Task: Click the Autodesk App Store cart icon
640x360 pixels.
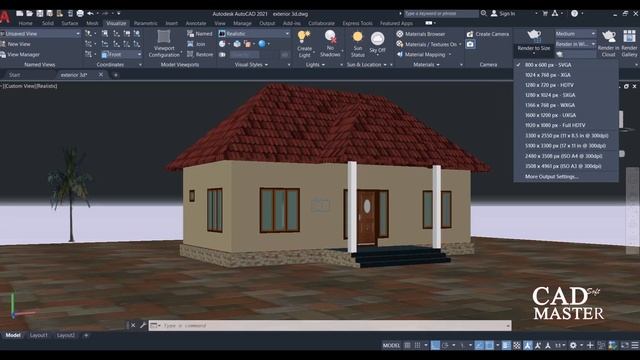Action: click(545, 13)
